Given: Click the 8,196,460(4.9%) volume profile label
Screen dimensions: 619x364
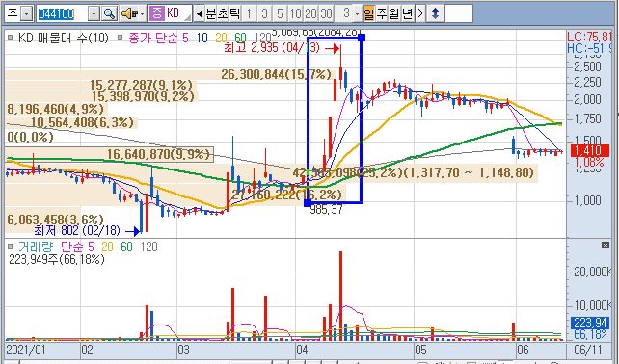Looking at the screenshot, I should pos(55,109).
